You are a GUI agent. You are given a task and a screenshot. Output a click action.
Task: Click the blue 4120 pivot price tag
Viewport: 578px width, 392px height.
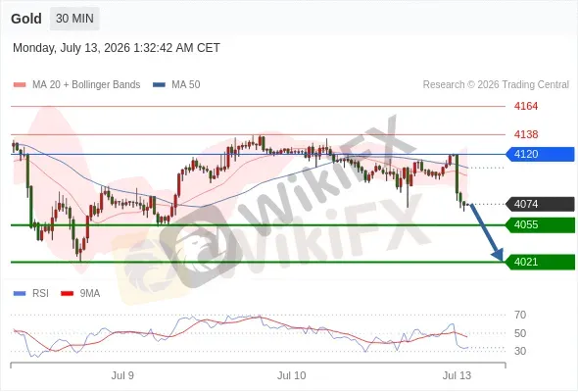point(540,154)
